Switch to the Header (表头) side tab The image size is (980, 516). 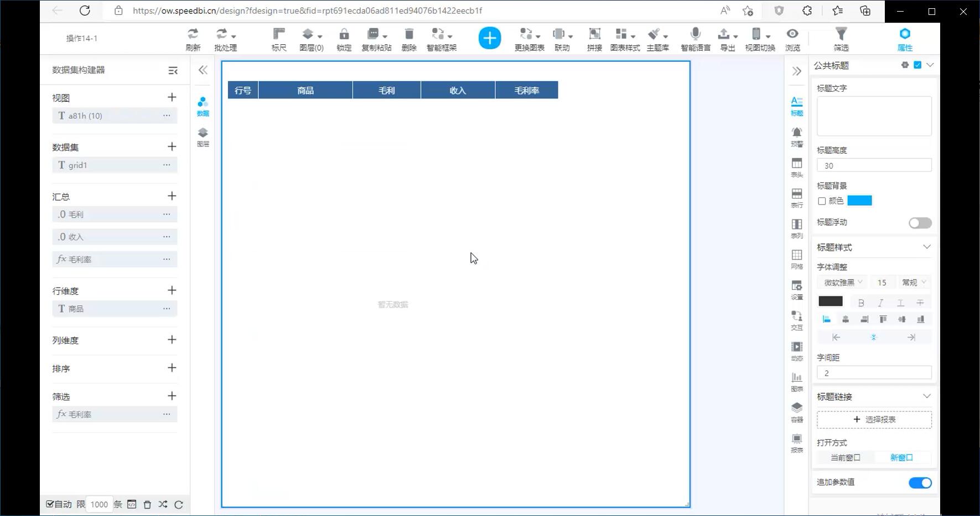point(796,167)
